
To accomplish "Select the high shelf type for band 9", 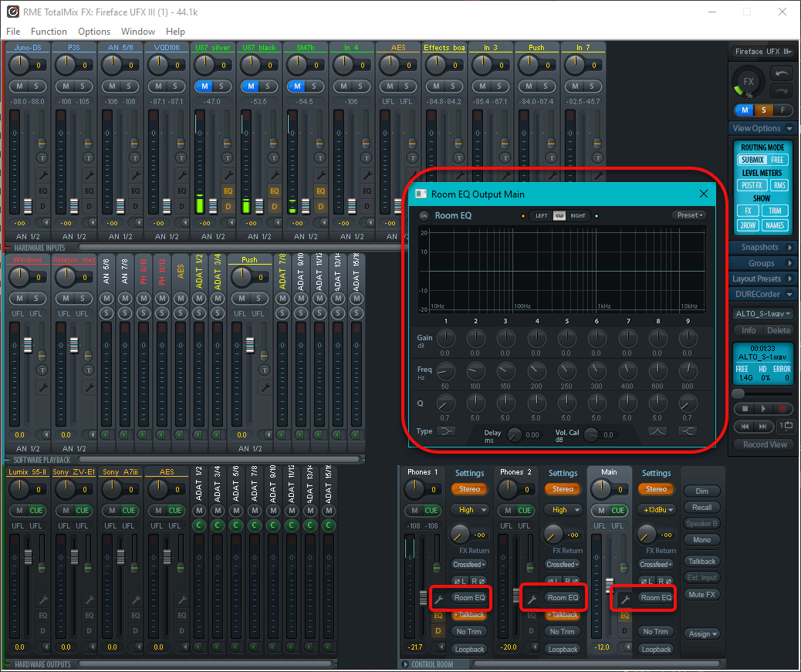I will pos(688,432).
